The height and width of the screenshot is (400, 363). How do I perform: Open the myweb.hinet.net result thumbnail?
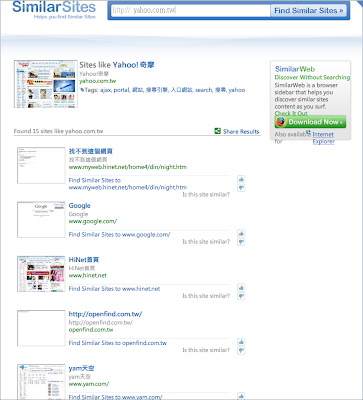click(41, 165)
